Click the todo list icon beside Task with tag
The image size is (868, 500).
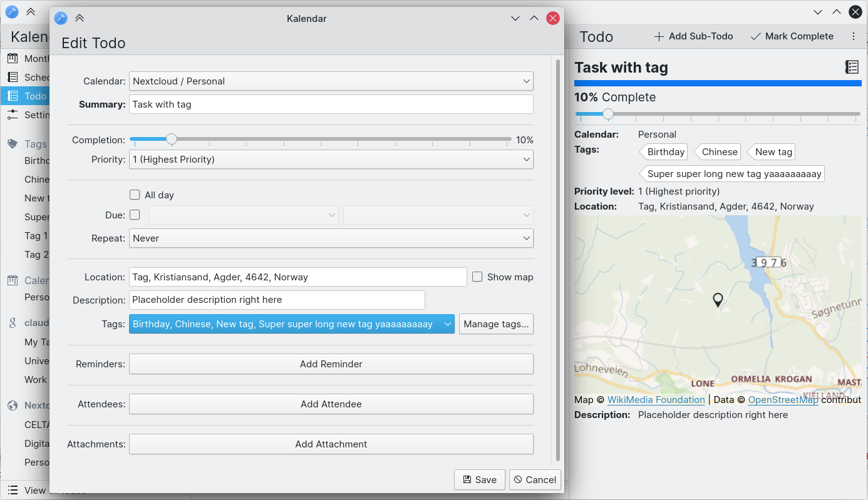point(852,67)
